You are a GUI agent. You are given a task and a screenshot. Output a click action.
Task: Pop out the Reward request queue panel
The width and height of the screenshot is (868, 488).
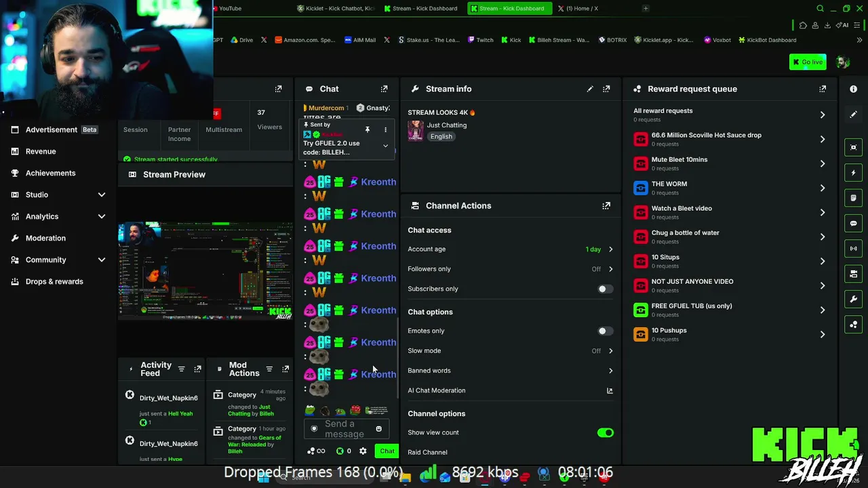click(x=823, y=89)
